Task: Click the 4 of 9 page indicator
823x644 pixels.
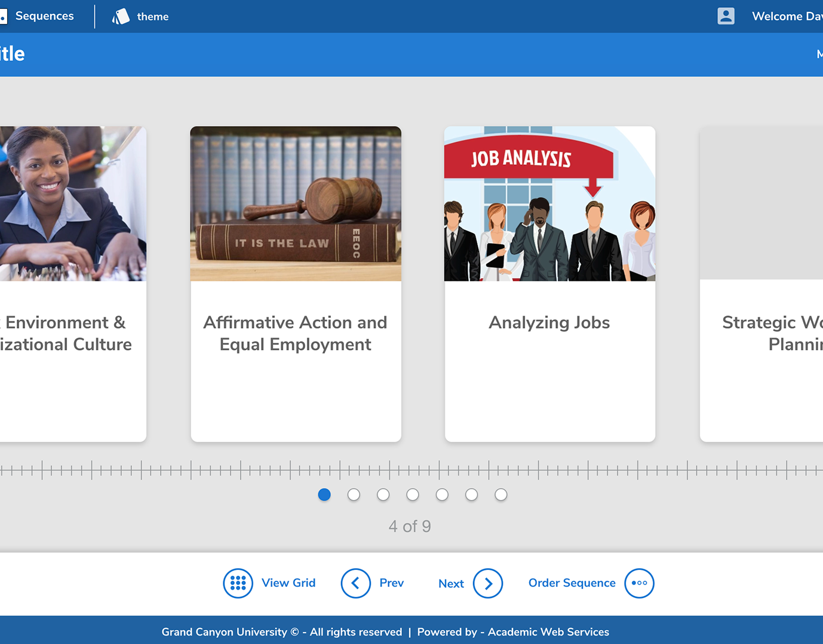Action: tap(410, 526)
